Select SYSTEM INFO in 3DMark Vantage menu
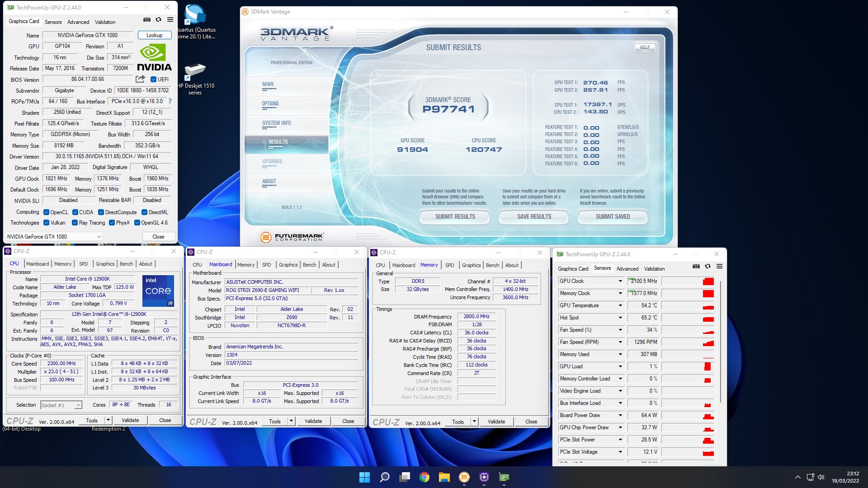Screen dimensions: 868x488 [x=276, y=123]
